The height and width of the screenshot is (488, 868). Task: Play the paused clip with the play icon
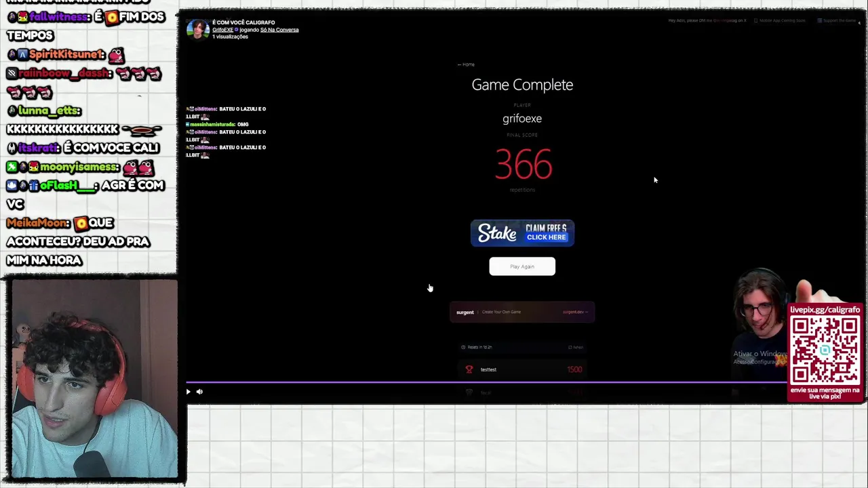[x=189, y=392]
